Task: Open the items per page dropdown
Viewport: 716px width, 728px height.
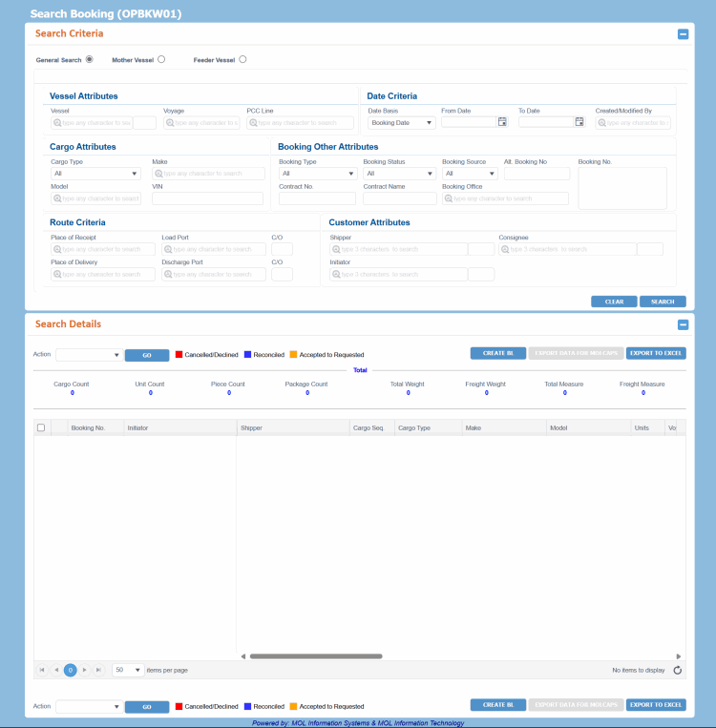Action: coord(129,671)
